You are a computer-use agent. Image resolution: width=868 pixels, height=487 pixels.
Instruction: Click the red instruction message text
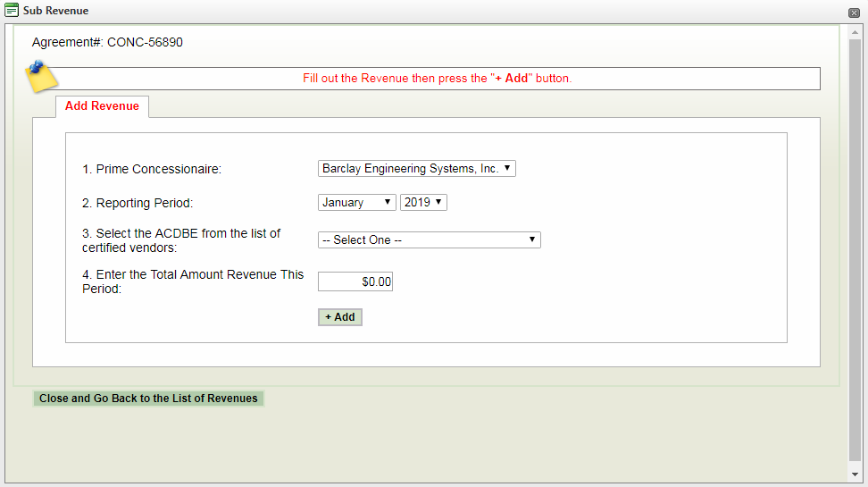(437, 79)
